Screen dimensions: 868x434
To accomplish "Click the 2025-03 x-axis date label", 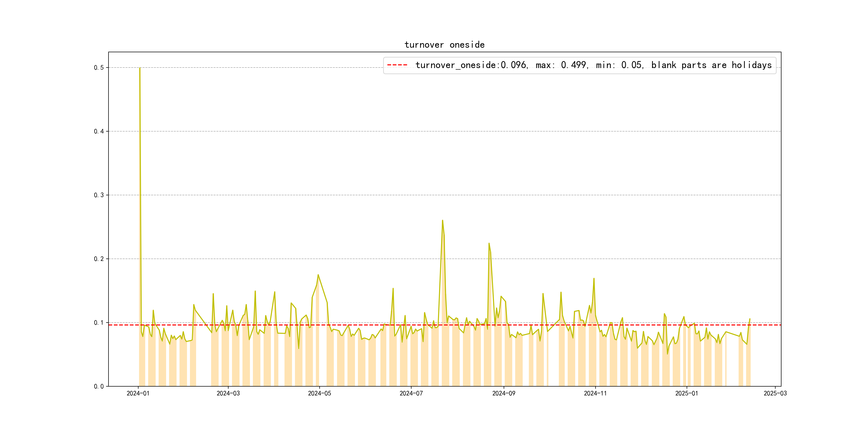I will (x=775, y=394).
